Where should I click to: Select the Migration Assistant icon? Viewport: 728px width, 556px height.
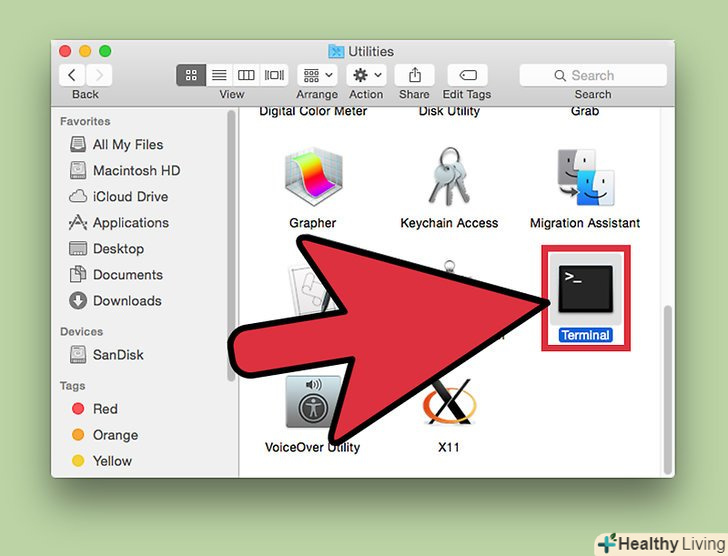585,177
